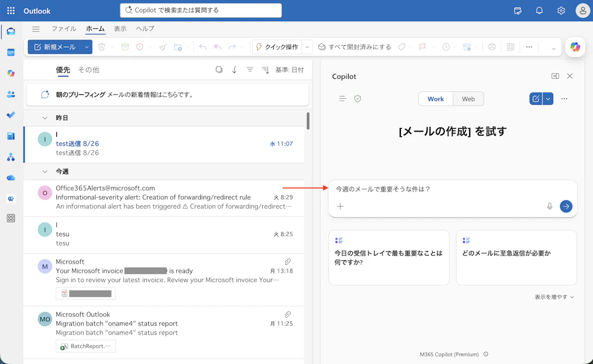Open the Copilot colorful logo button

point(575,47)
